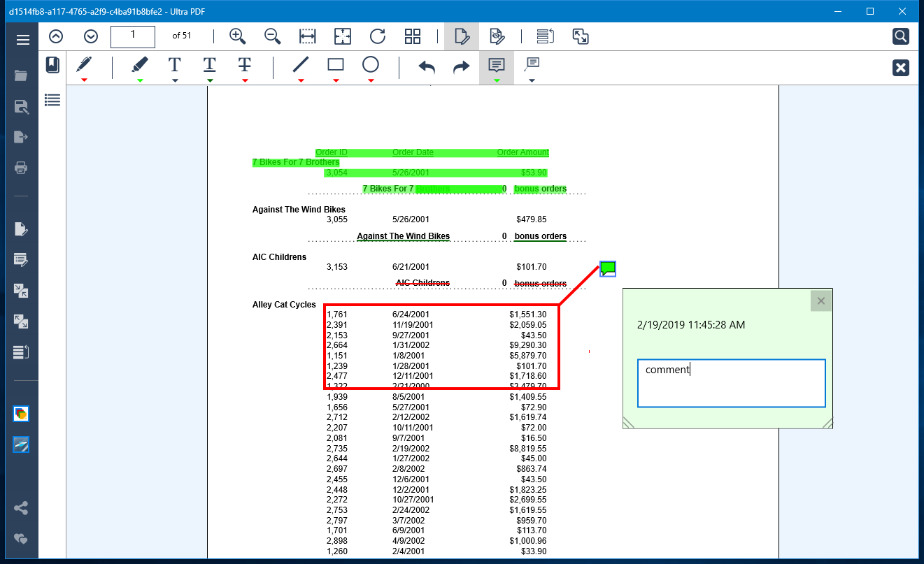This screenshot has width=924, height=564.
Task: Select the freehand pen drawing tool
Action: [x=84, y=65]
